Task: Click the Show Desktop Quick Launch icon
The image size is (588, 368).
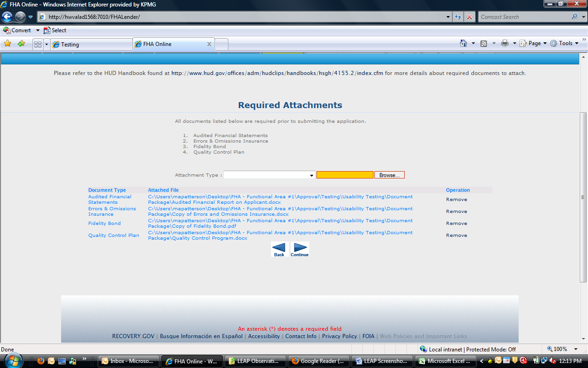Action: click(x=62, y=361)
